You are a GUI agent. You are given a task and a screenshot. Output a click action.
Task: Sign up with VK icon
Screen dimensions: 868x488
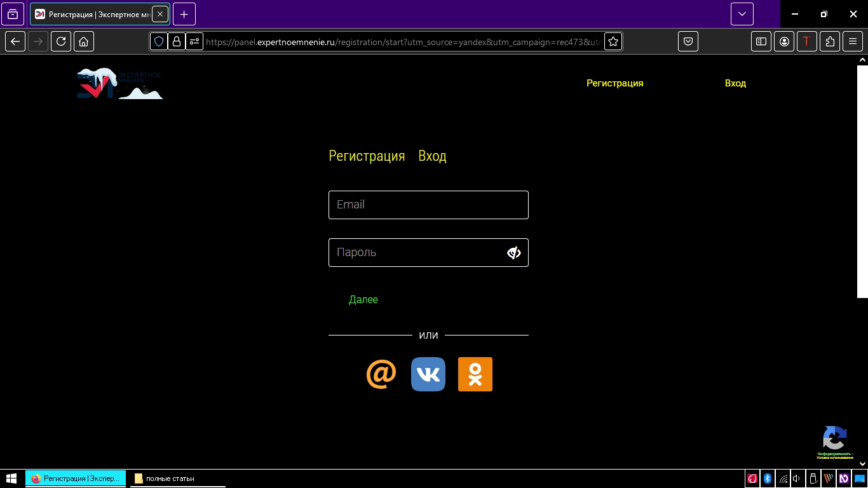[x=428, y=374]
